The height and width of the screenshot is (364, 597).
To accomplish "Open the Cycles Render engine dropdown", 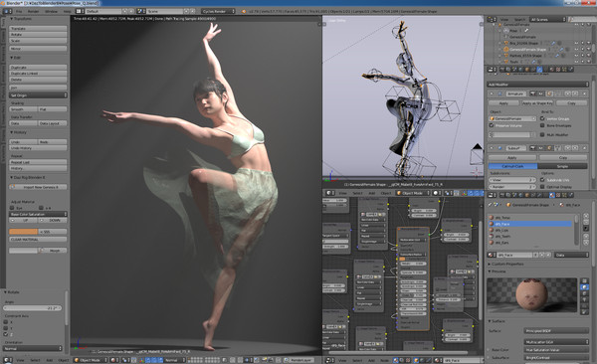I will pyautogui.click(x=218, y=11).
